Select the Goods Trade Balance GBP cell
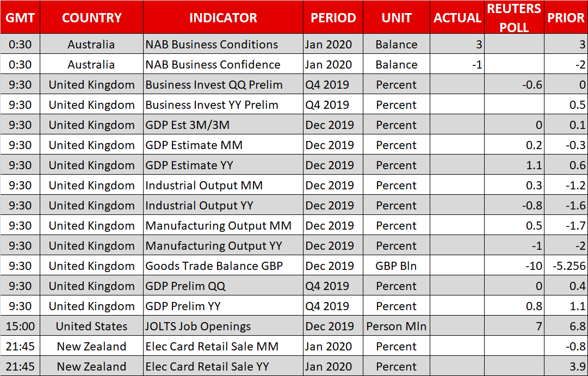 pos(214,266)
